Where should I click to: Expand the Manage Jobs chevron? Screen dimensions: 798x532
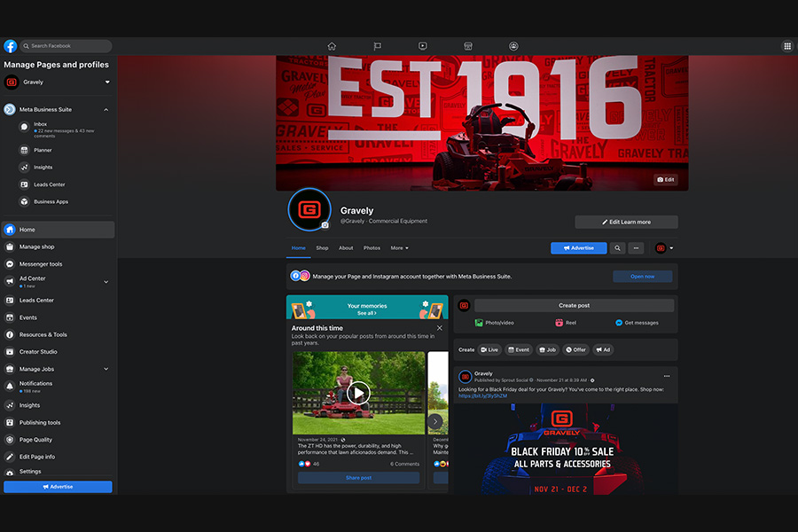click(106, 369)
